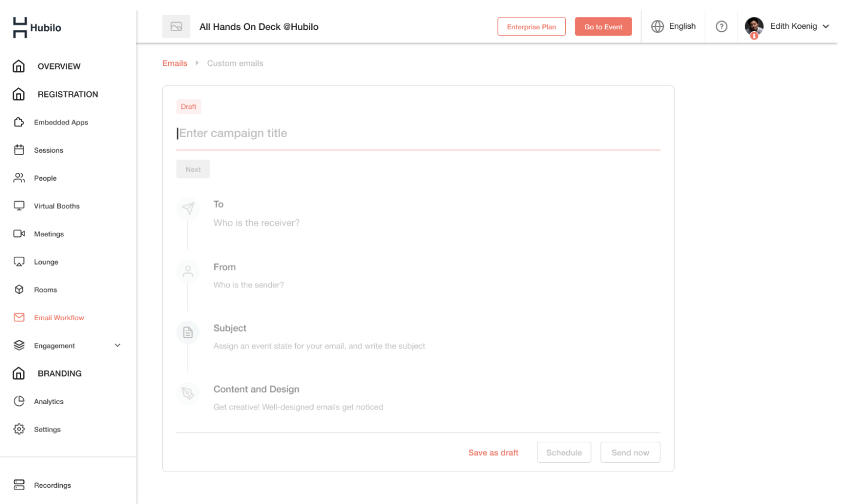The image size is (868, 504).
Task: Open the People section
Action: (x=45, y=178)
